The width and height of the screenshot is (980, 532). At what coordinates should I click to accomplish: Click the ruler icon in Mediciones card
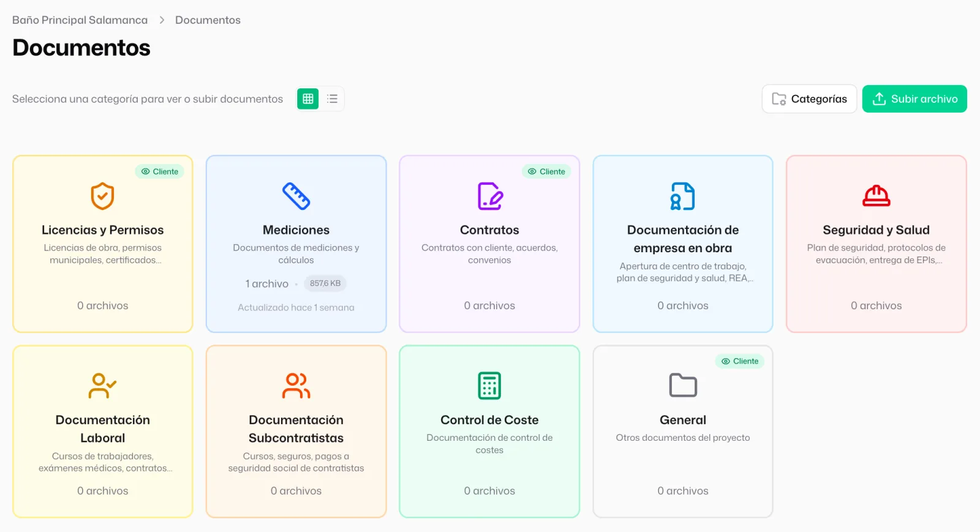pos(296,197)
